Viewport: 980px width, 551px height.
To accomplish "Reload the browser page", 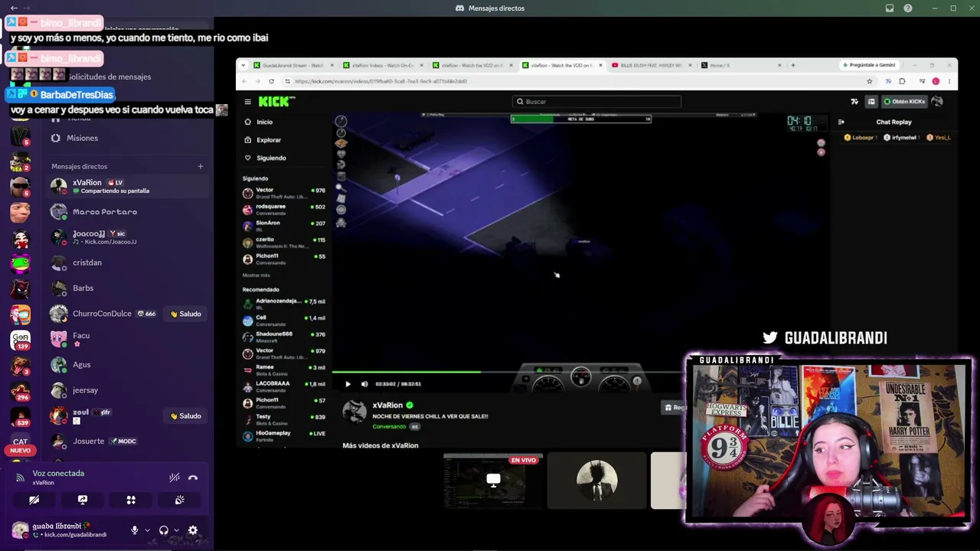I will [x=271, y=81].
